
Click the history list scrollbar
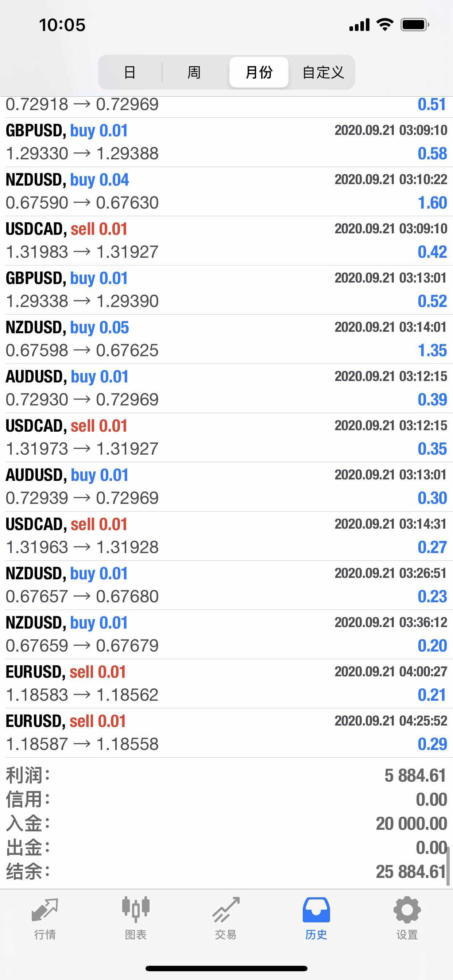(448, 866)
